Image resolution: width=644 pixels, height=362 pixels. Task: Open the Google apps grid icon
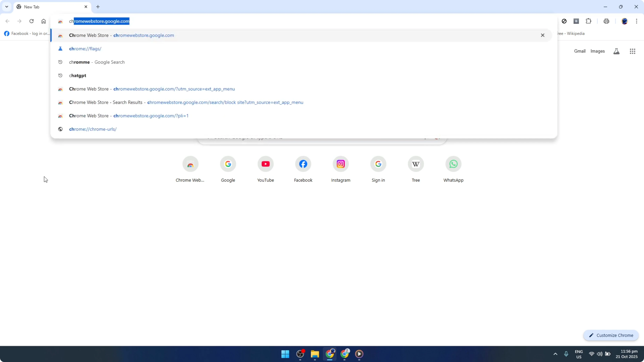(632, 51)
